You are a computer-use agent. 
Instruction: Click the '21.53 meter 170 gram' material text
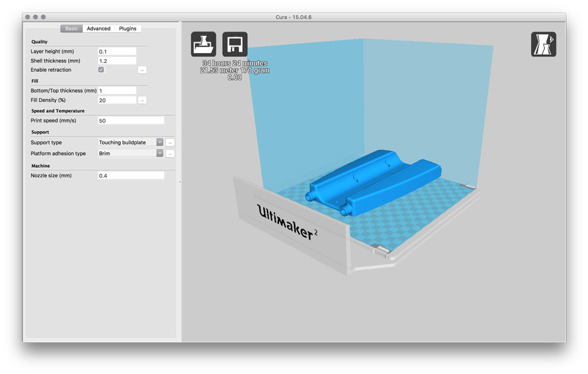(235, 70)
